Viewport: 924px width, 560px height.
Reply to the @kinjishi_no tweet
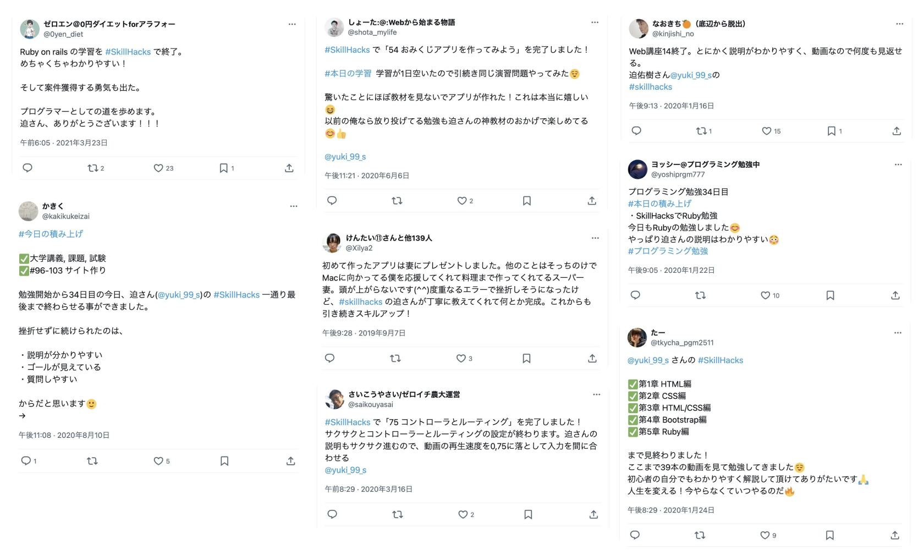click(636, 131)
